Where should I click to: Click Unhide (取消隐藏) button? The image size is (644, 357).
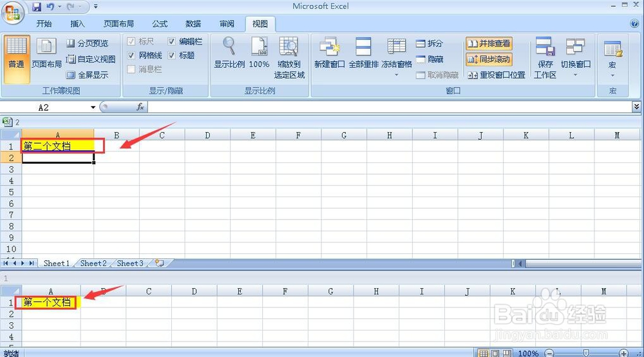pyautogui.click(x=437, y=75)
